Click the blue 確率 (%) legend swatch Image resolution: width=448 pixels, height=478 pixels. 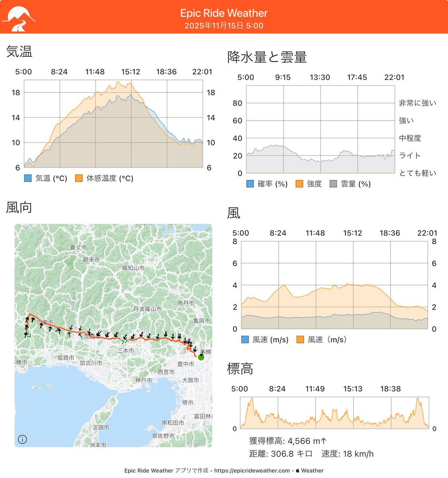coord(250,184)
